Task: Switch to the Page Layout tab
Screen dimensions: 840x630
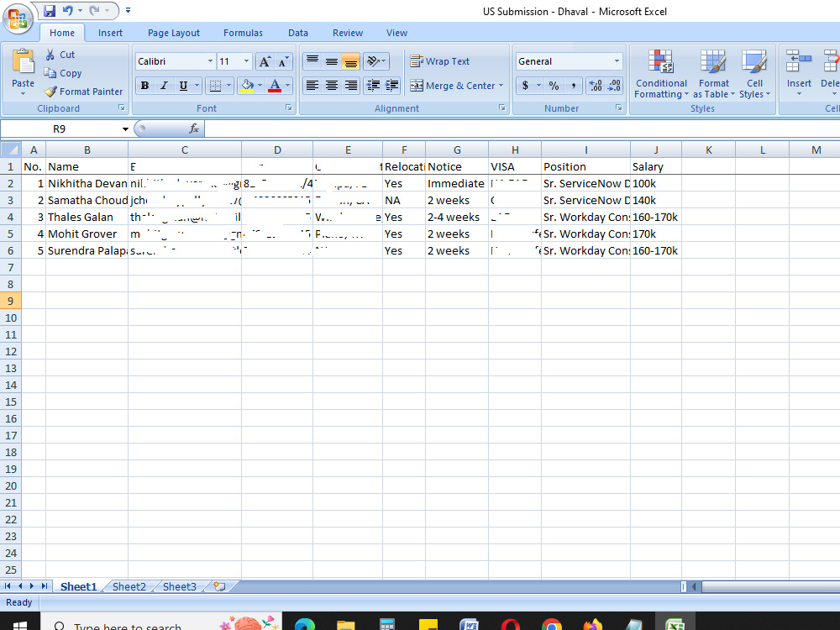Action: 174,33
